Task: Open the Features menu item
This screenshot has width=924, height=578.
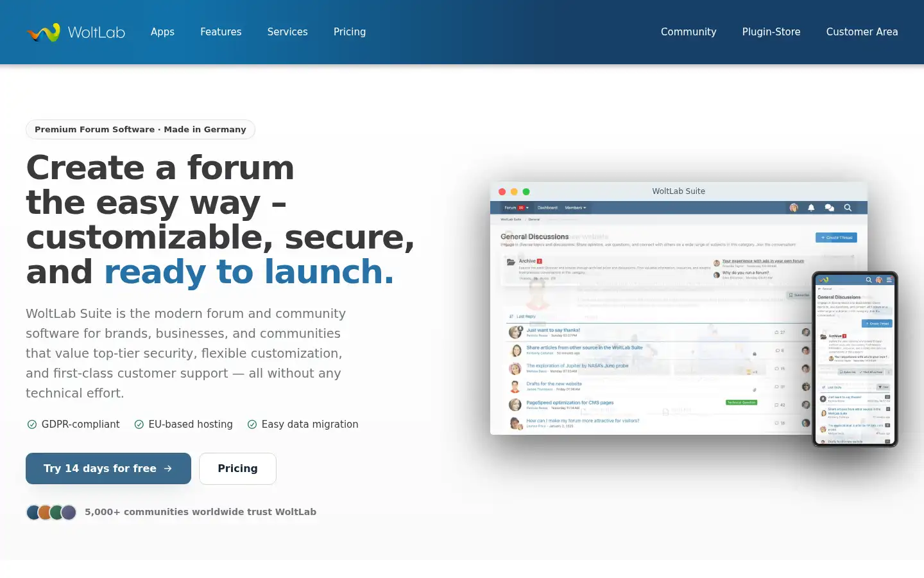Action: click(x=221, y=32)
